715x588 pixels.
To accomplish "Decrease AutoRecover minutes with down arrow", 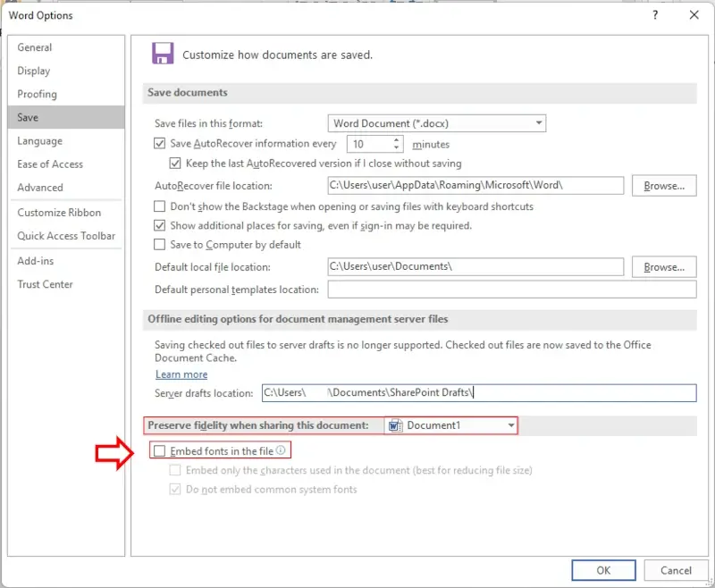I will (x=396, y=147).
